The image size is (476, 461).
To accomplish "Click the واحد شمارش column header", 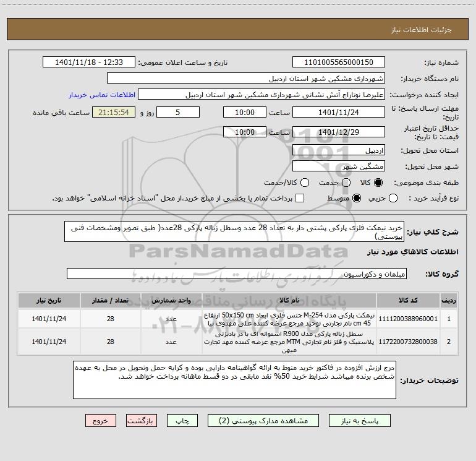I will 171,300.
